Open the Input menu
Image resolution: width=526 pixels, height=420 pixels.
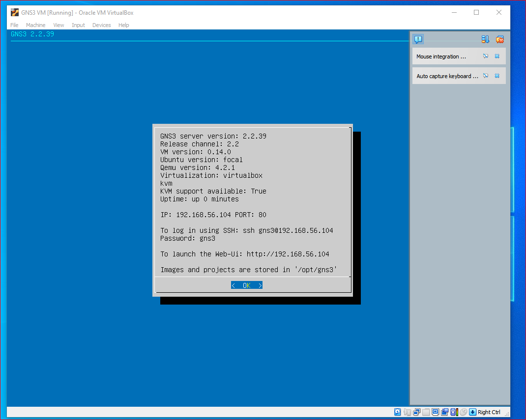[78, 25]
